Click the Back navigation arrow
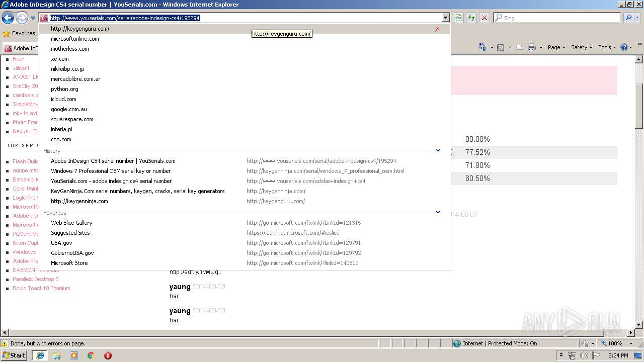The height and width of the screenshot is (362, 644). pyautogui.click(x=8, y=18)
